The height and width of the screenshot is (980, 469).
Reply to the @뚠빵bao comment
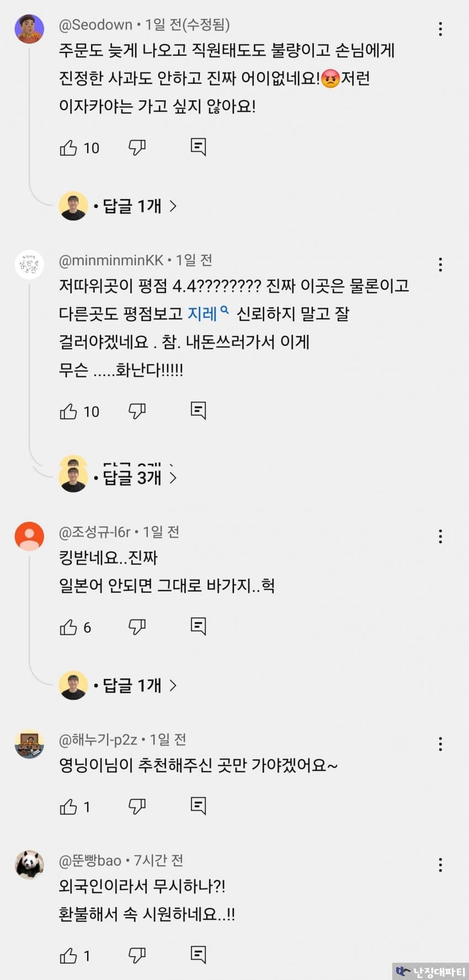pos(198,954)
